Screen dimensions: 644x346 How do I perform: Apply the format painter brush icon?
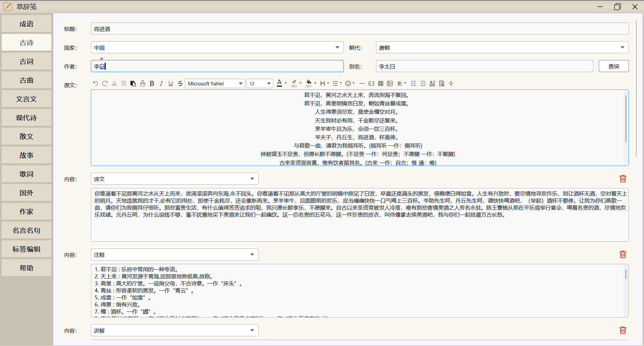tap(143, 83)
